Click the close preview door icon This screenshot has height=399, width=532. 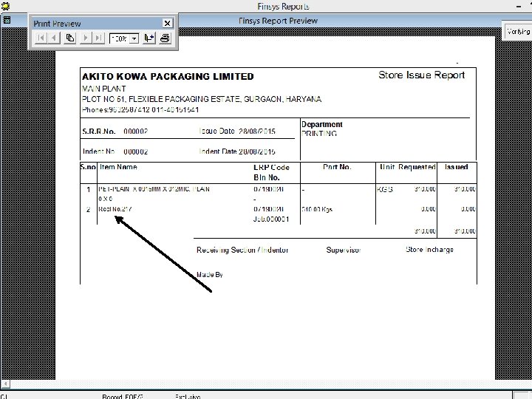tap(149, 38)
